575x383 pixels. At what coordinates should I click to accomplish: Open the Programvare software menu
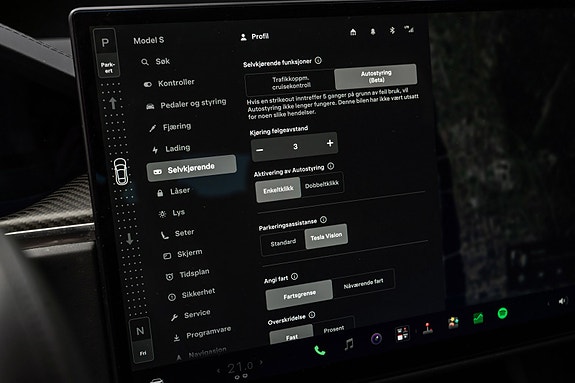pyautogui.click(x=202, y=333)
